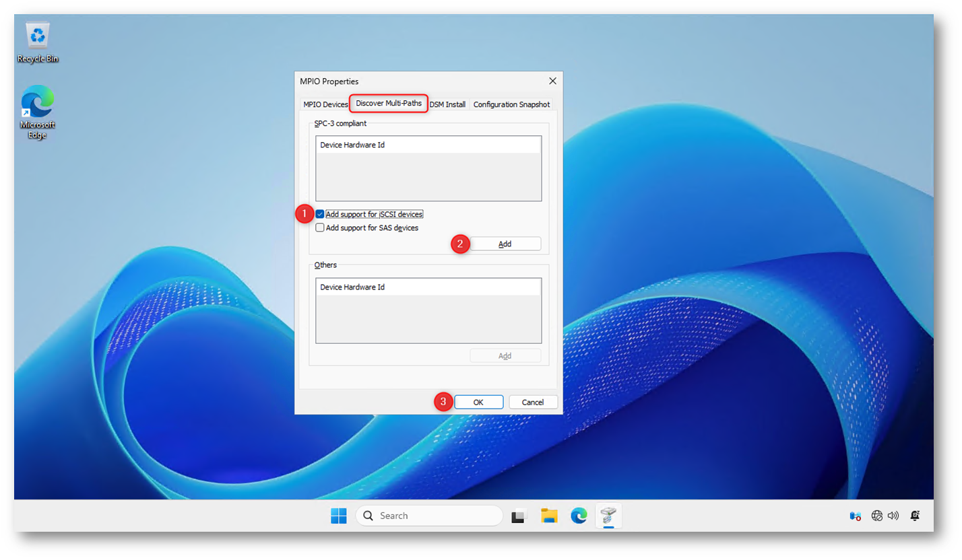Viewport: 962px width, 560px height.
Task: Launch File Explorer from the taskbar
Action: (549, 516)
